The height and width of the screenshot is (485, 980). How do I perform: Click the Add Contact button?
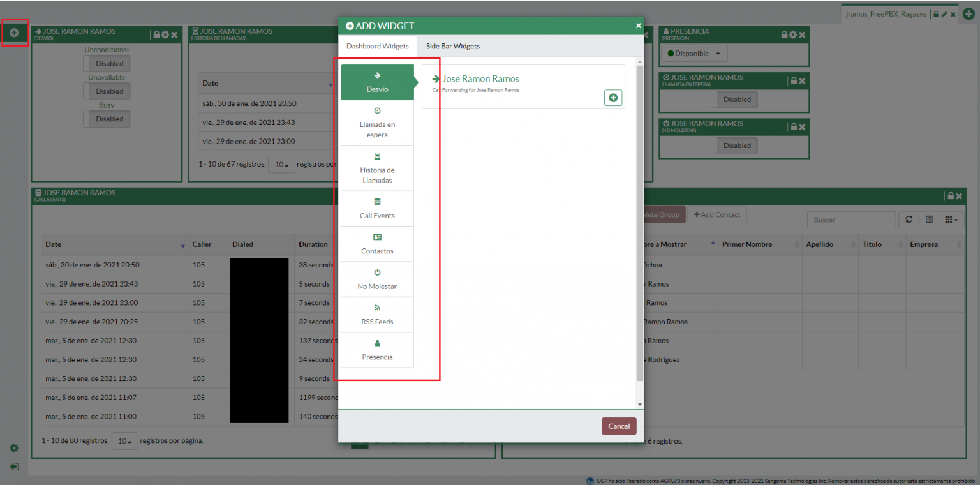(x=716, y=214)
